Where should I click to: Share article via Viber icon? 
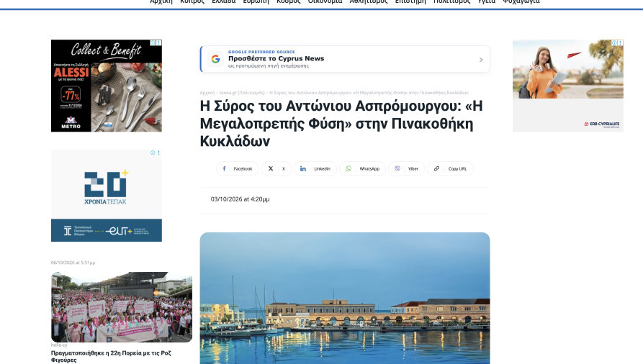(397, 168)
